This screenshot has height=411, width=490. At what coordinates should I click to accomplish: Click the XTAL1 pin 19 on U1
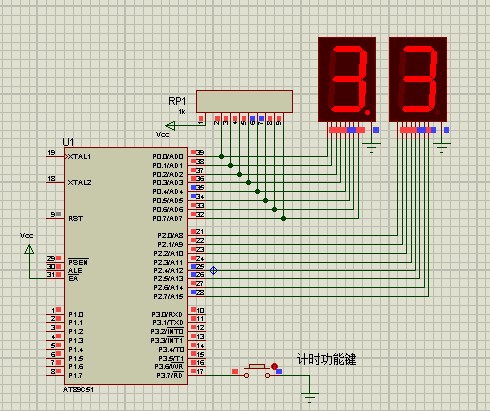(55, 156)
